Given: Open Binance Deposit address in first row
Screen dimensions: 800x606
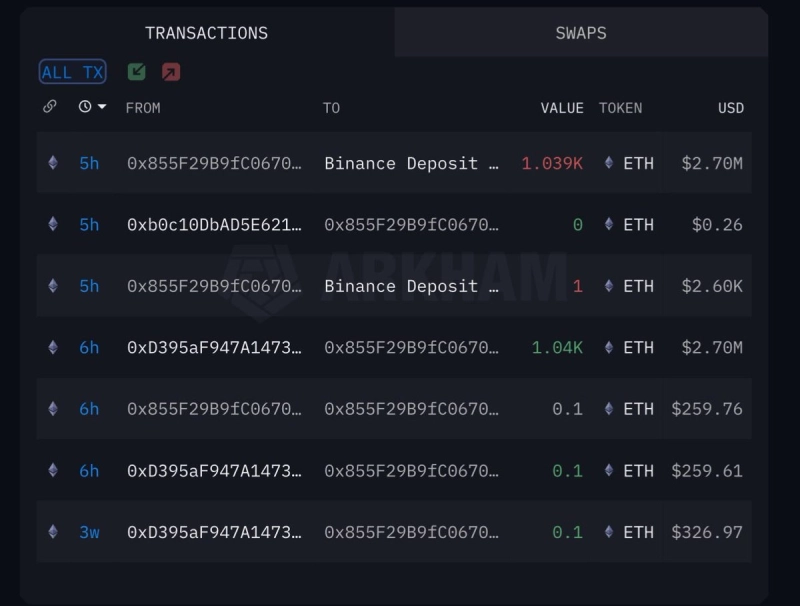Looking at the screenshot, I should (411, 163).
